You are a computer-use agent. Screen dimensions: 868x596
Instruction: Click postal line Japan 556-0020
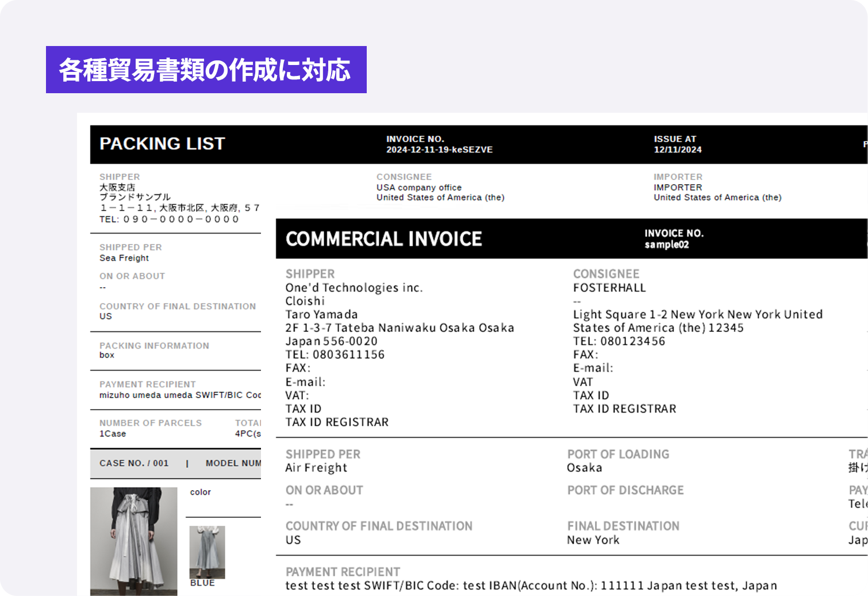tap(332, 341)
